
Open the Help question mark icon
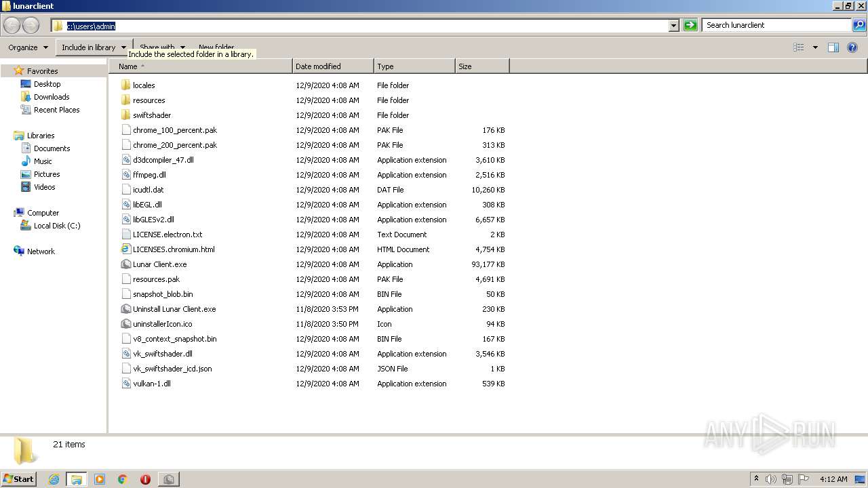click(x=852, y=47)
